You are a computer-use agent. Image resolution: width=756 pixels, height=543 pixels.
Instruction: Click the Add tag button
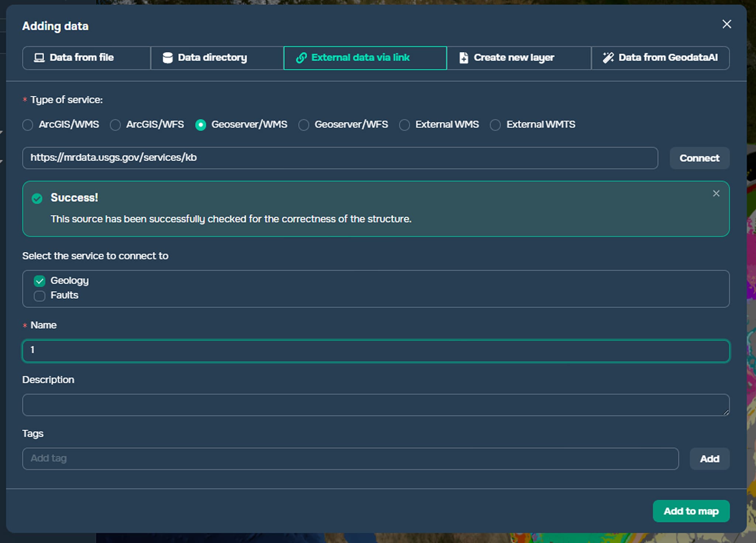click(709, 458)
